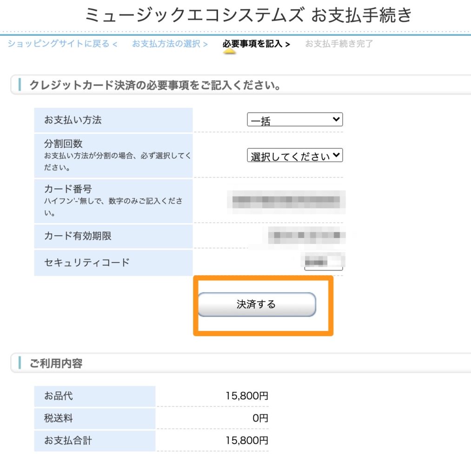
Task: Open the お支払い方法 dropdown showing 一括
Action: pos(294,120)
